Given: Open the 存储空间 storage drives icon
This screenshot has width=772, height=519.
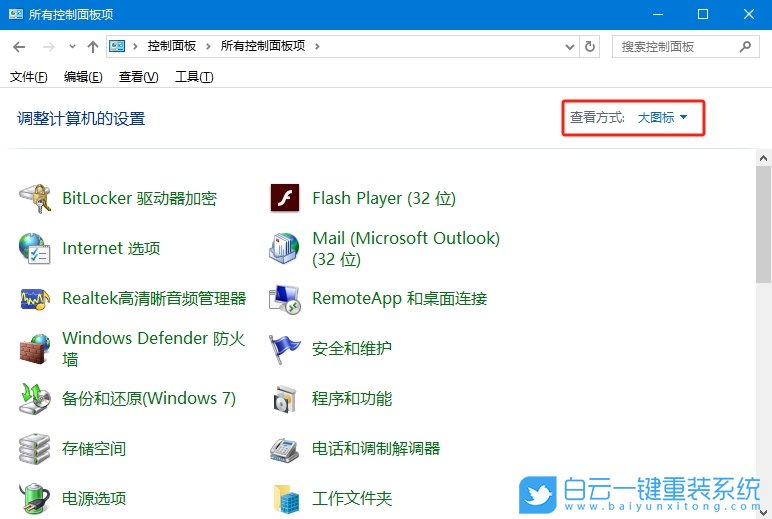Looking at the screenshot, I should [x=34, y=449].
